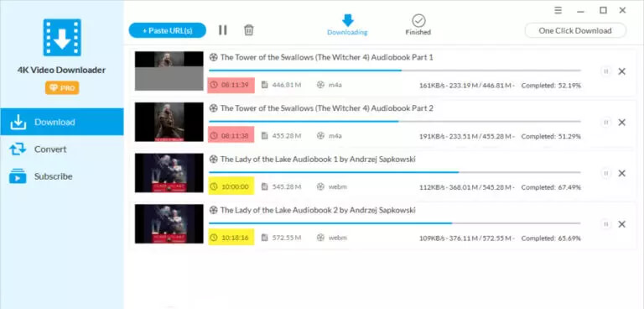Pause The Witcher 4 Audiobook Part 2 download
Image resolution: width=644 pixels, height=309 pixels.
point(605,123)
